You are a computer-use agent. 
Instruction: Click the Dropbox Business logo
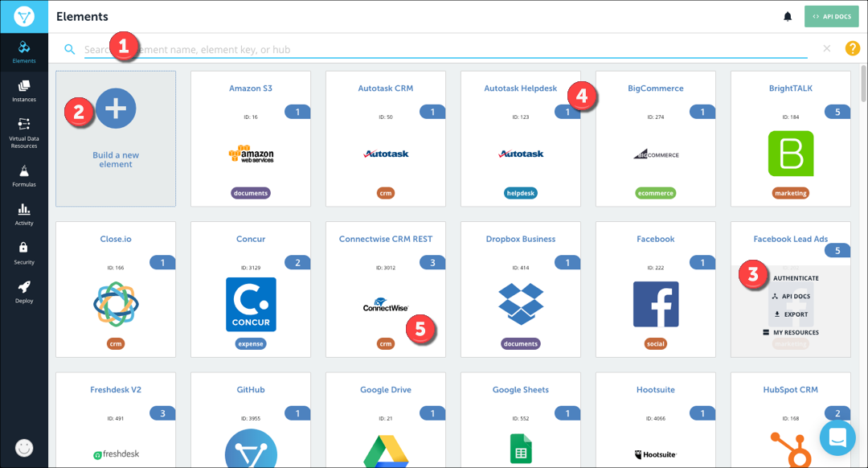point(521,303)
